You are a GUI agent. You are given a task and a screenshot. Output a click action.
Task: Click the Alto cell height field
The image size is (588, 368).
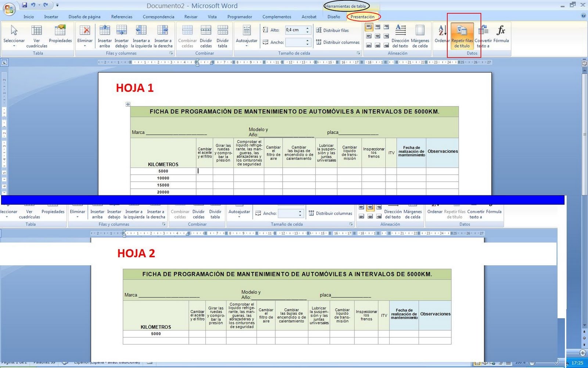296,30
